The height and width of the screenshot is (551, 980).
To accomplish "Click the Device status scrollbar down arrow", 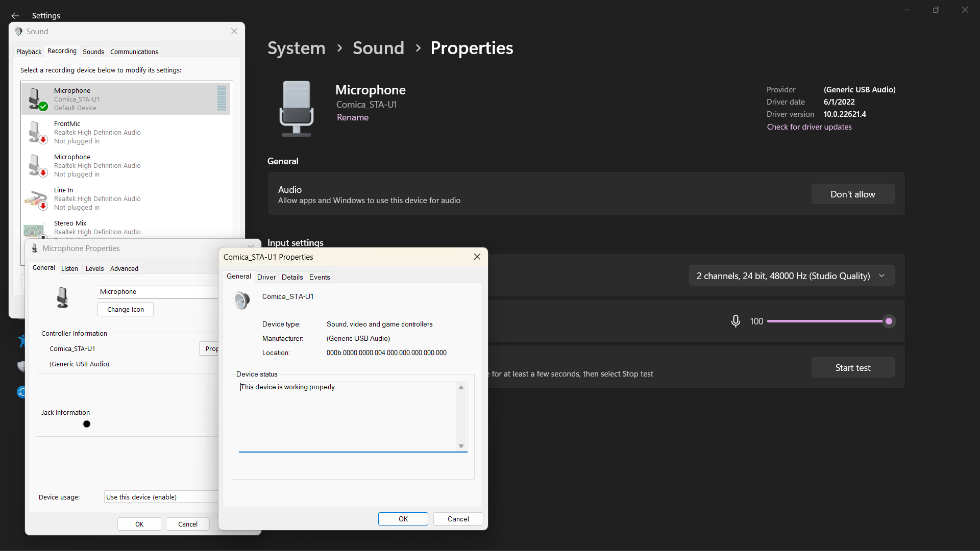I will 461,445.
